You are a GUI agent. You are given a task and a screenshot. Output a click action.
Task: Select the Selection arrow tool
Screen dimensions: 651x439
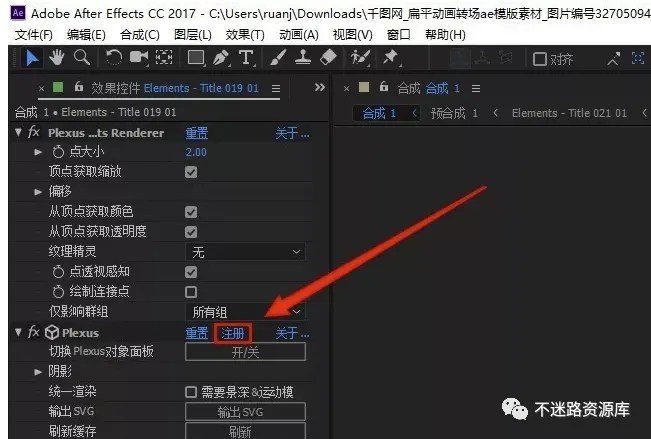point(32,58)
